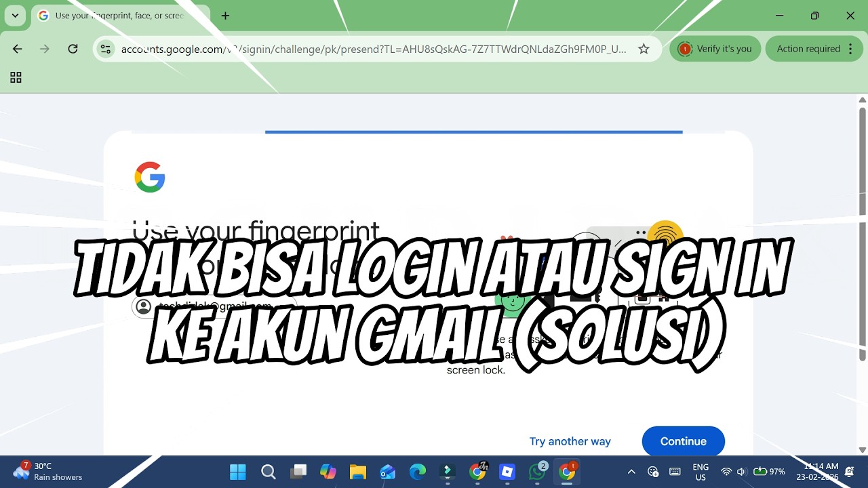
Task: Open the tab groups grid icon
Action: pyautogui.click(x=16, y=77)
